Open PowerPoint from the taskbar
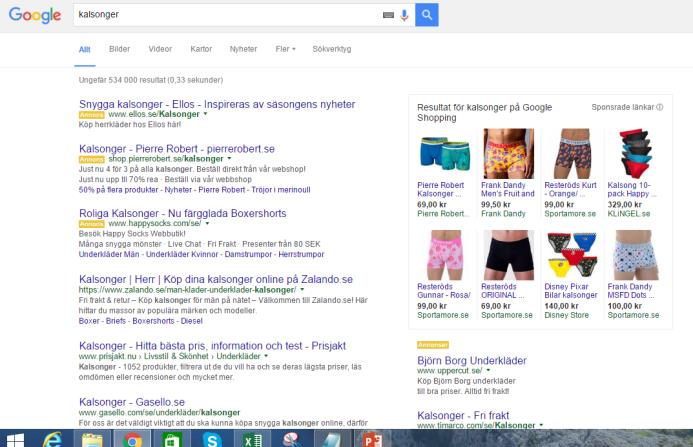Viewport: 693px width, 447px height. click(372, 439)
